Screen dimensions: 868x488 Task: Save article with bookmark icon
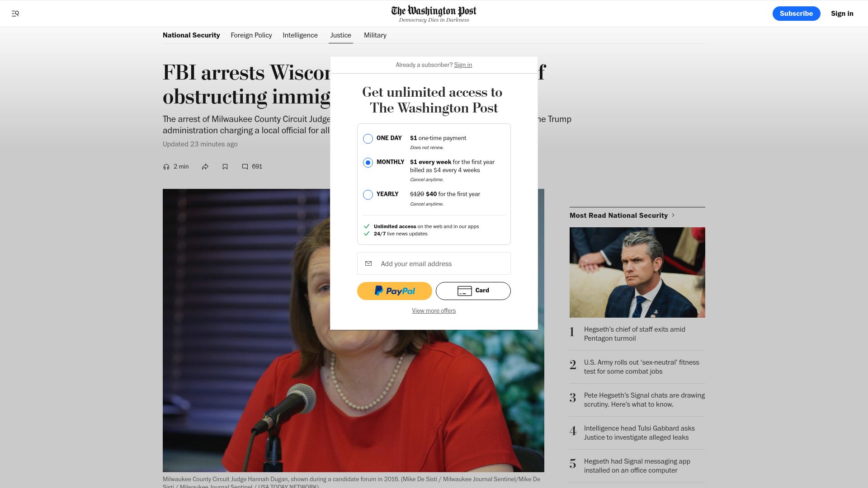coord(225,167)
